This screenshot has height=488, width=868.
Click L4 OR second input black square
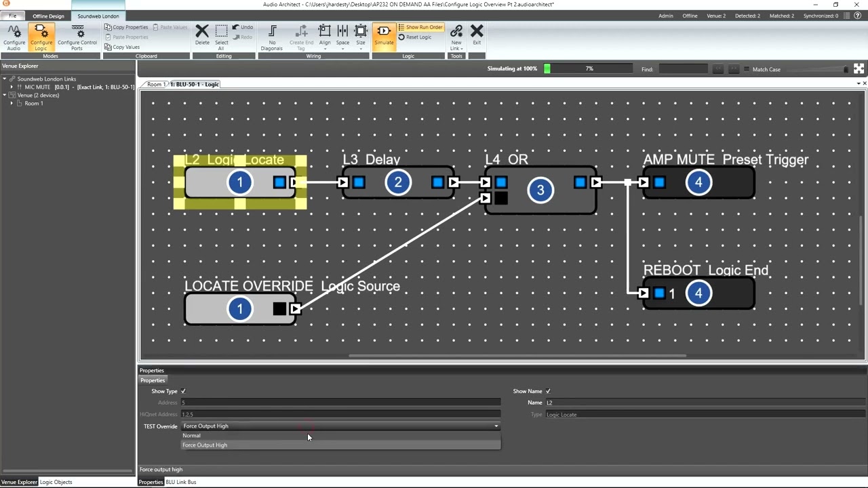tap(501, 198)
